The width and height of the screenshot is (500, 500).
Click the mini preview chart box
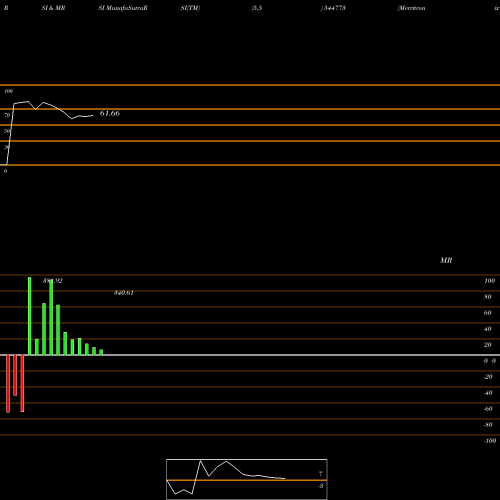pos(247,479)
